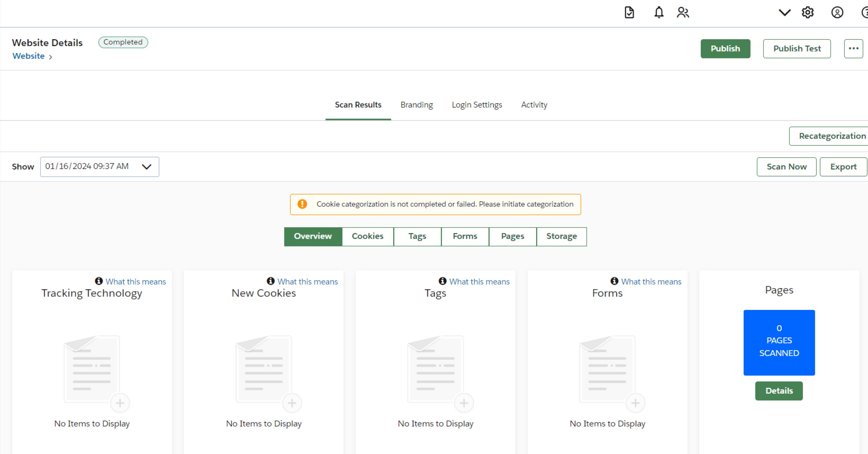Open What this means link on New Cookies
This screenshot has height=454, width=868.
pyautogui.click(x=307, y=282)
